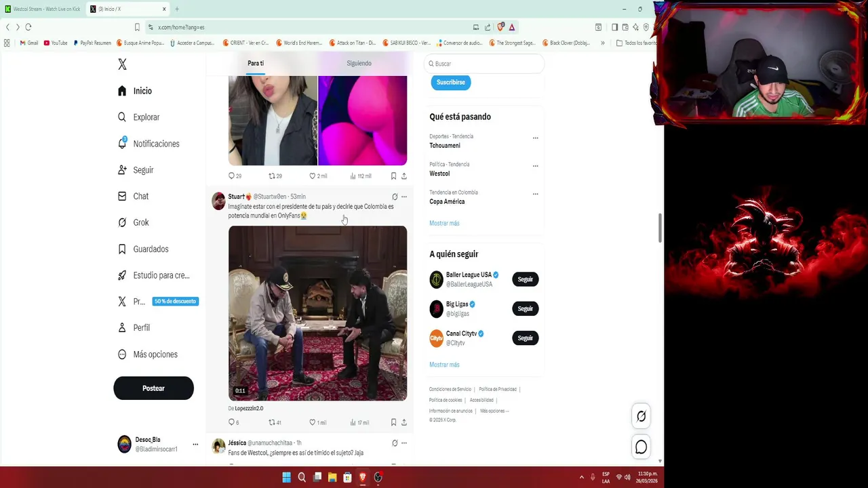
Task: Follow Big Ligas
Action: click(526, 308)
